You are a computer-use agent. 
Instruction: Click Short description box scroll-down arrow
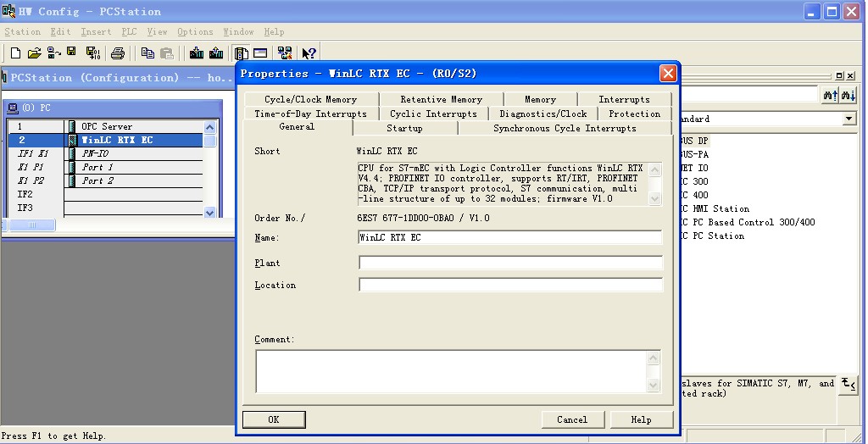[654, 199]
